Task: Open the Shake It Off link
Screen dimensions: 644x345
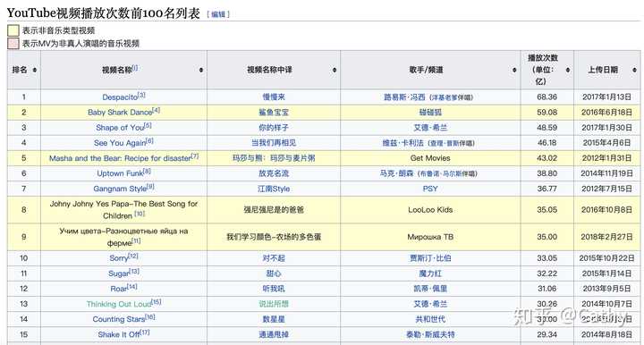Action: [x=119, y=334]
